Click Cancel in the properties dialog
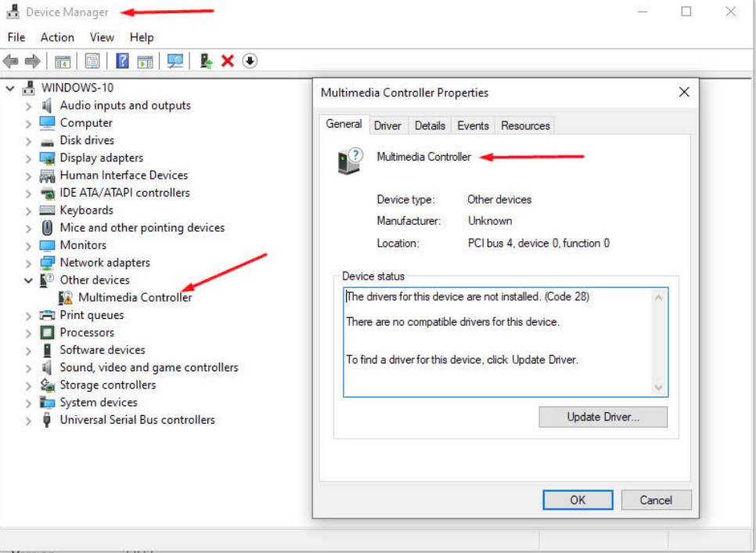The image size is (756, 553). [656, 500]
